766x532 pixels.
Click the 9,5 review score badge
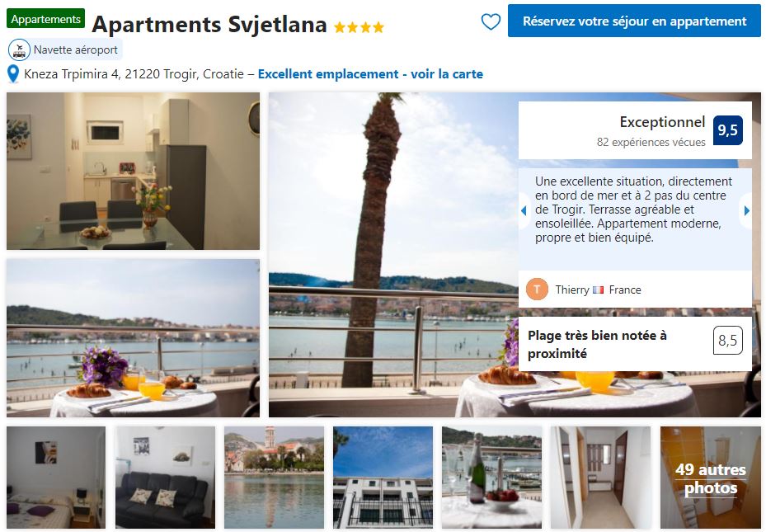click(727, 130)
